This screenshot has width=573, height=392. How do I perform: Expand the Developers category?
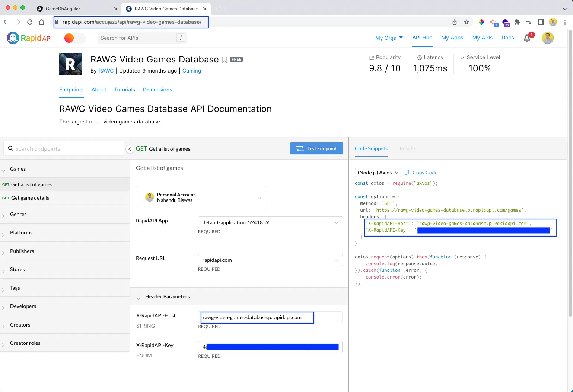pyautogui.click(x=3, y=308)
